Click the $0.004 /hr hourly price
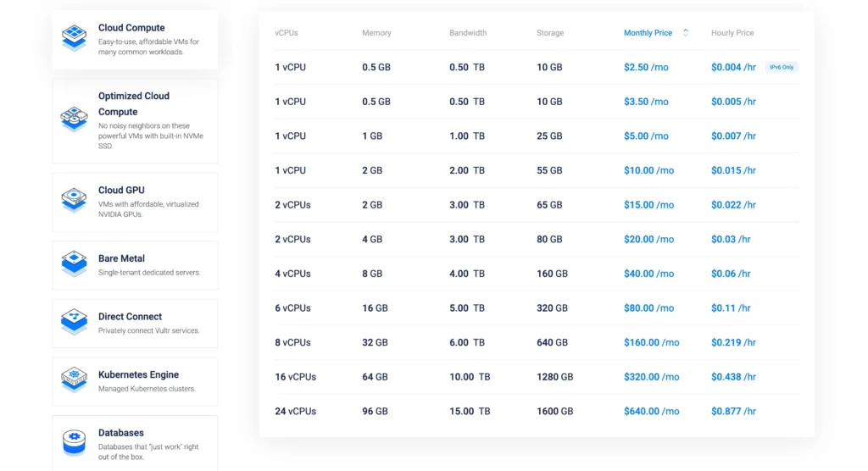The image size is (868, 471). click(733, 67)
